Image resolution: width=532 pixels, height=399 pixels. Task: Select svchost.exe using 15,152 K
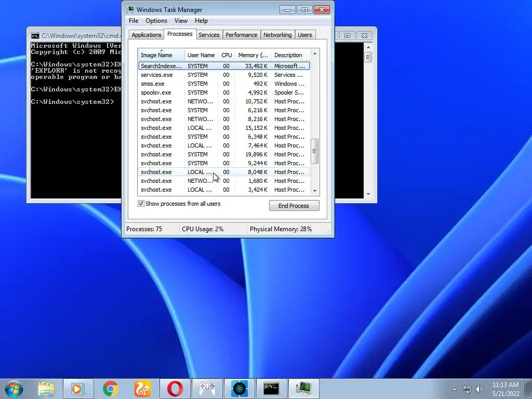coord(224,128)
